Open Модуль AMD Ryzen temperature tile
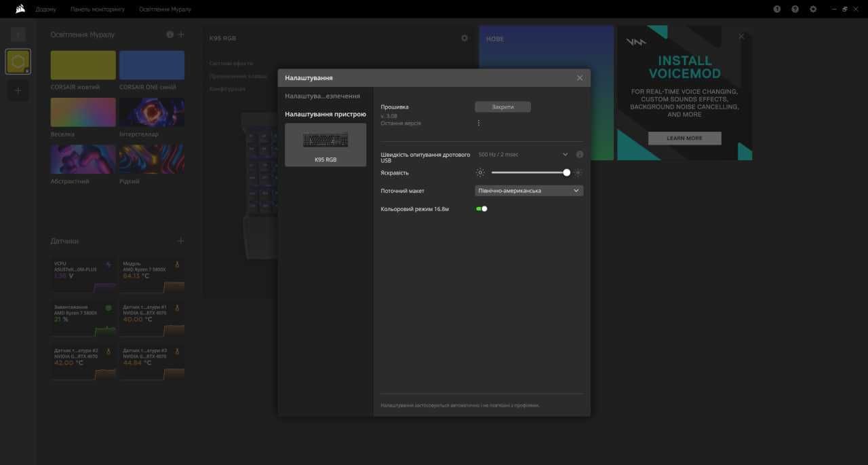The width and height of the screenshot is (868, 465). click(152, 275)
